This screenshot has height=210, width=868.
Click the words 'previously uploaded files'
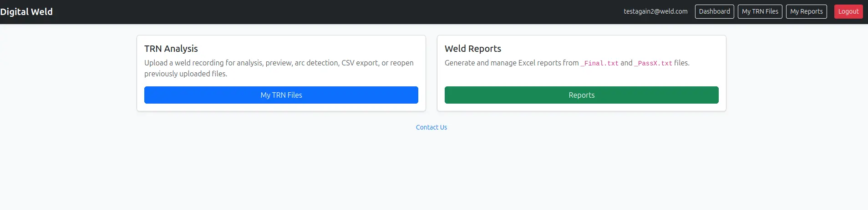[x=185, y=74]
